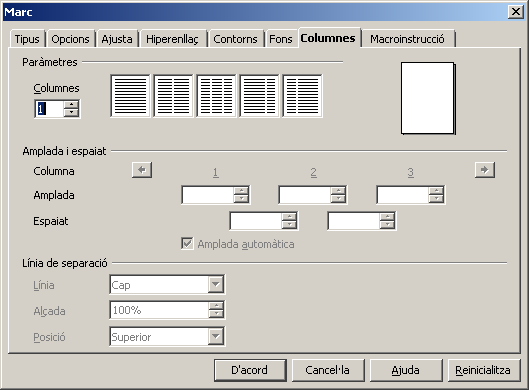
Task: Go to the Contorns tab
Action: click(235, 39)
